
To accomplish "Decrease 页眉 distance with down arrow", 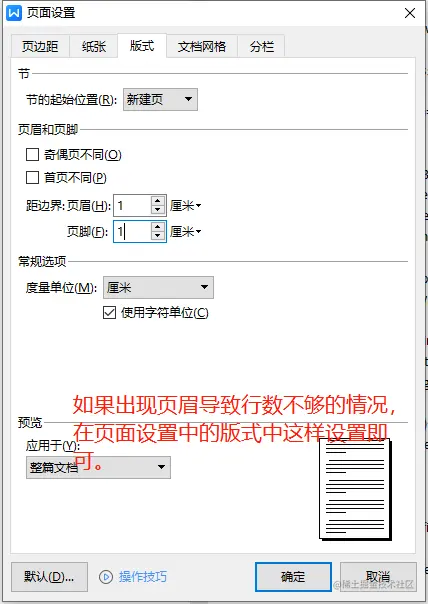I will pos(158,210).
